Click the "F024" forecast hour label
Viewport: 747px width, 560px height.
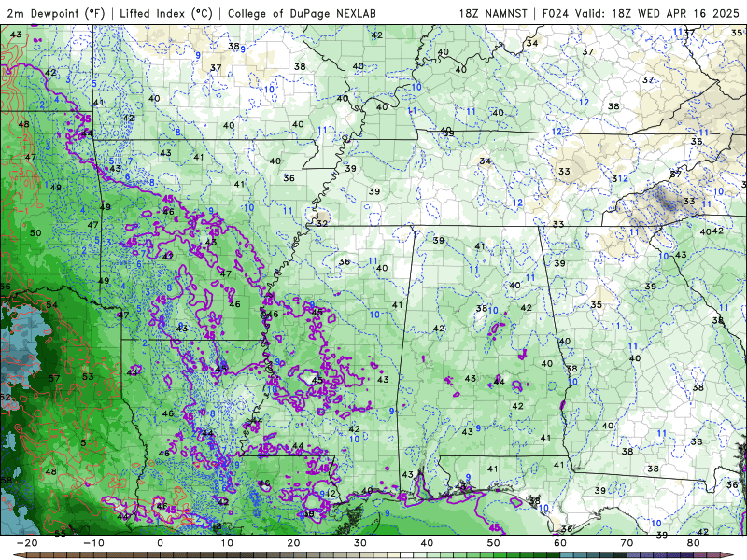tap(556, 13)
